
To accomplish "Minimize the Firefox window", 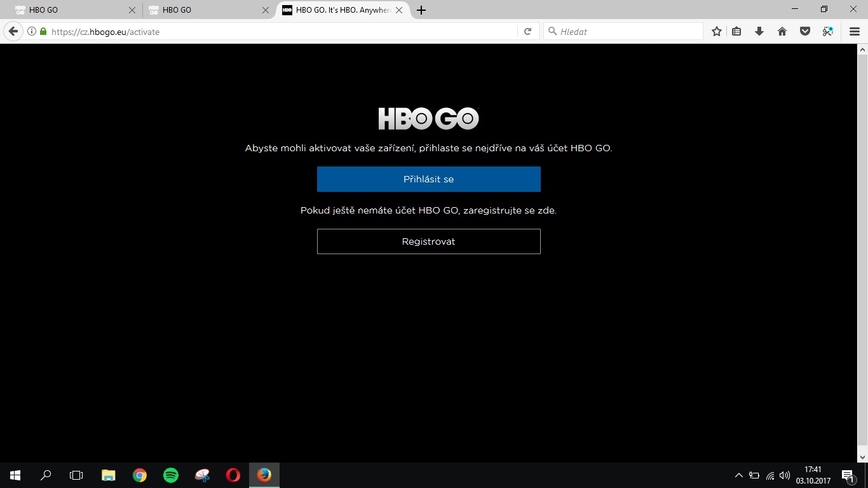I will 795,9.
